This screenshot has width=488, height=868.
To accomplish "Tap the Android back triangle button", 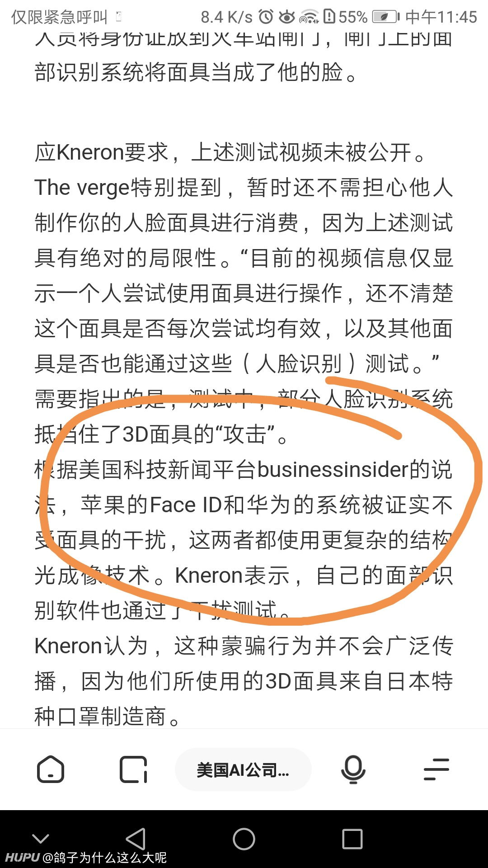I will (x=136, y=839).
